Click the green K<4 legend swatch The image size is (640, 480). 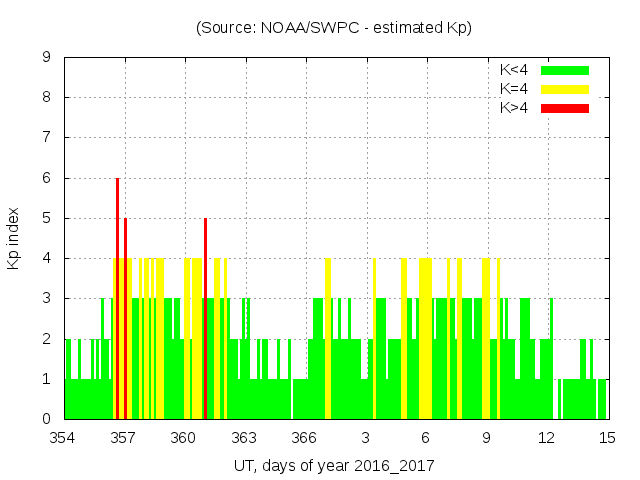pos(565,70)
